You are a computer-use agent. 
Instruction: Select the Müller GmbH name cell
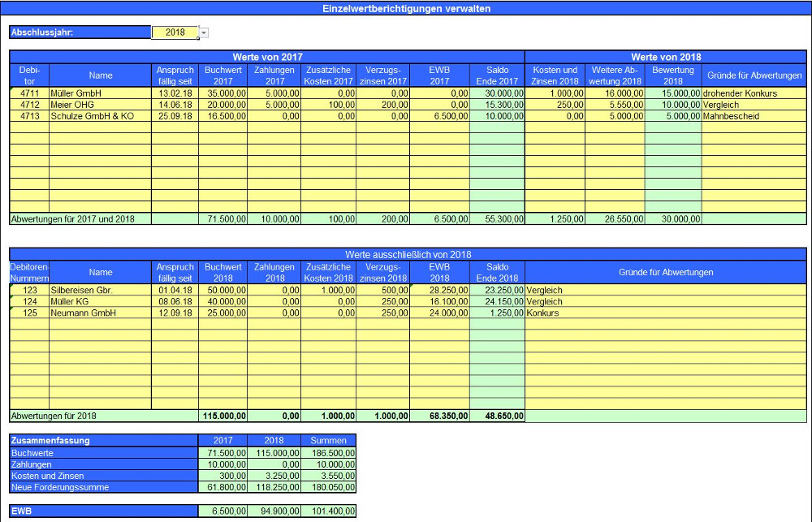point(101,93)
